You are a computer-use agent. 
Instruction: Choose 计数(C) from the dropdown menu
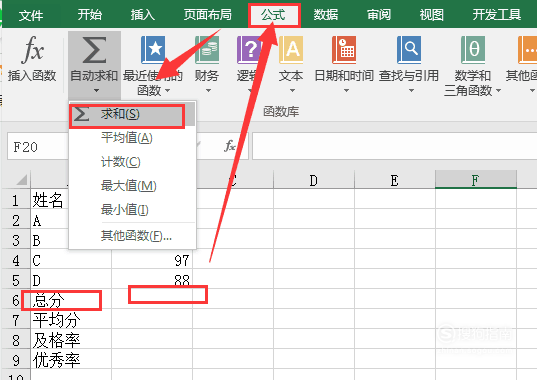(132, 162)
